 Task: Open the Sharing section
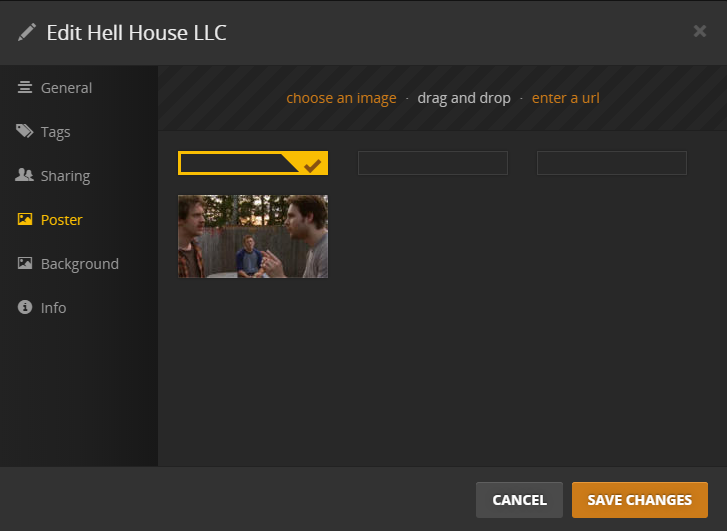tap(65, 176)
